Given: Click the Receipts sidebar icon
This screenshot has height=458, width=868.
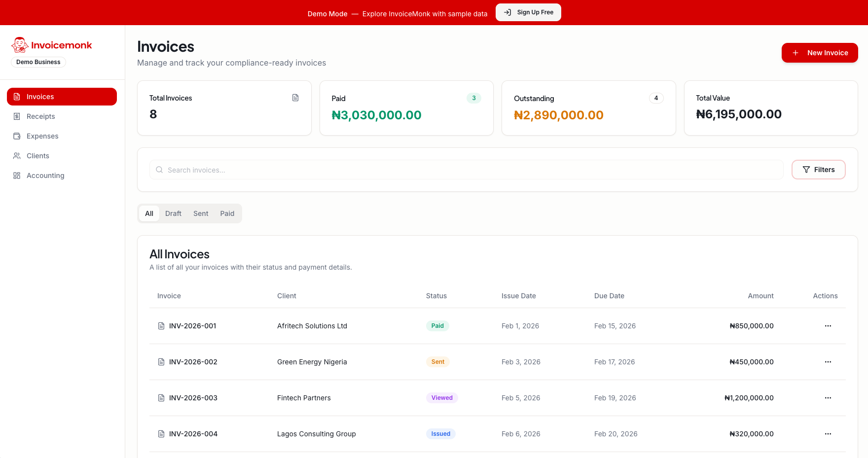Looking at the screenshot, I should [17, 116].
